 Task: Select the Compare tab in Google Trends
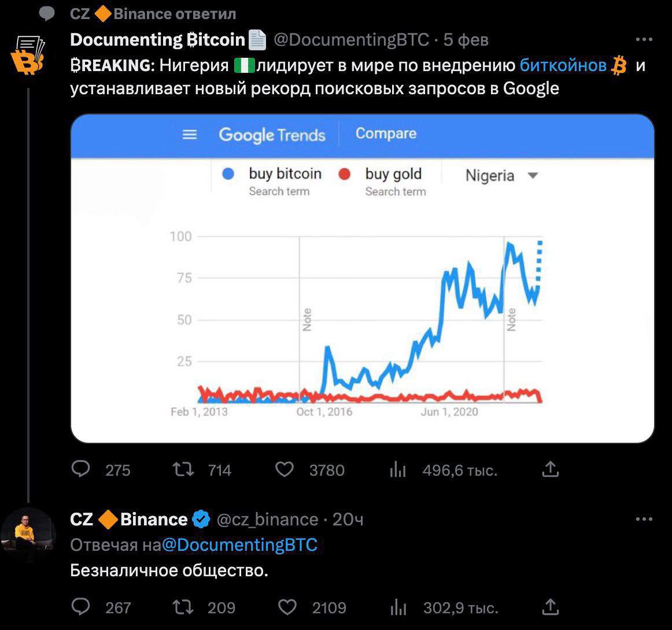coord(386,134)
